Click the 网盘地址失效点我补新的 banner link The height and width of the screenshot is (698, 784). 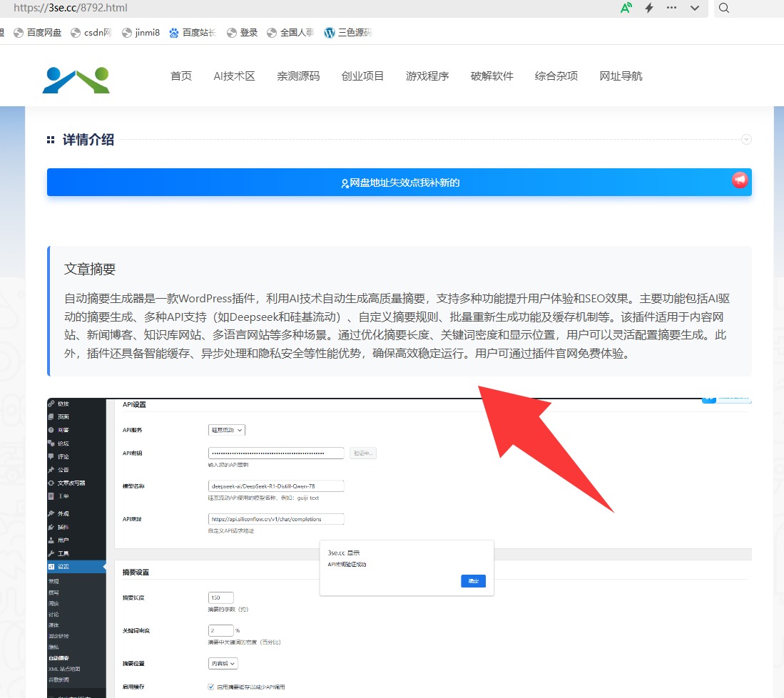pos(399,183)
